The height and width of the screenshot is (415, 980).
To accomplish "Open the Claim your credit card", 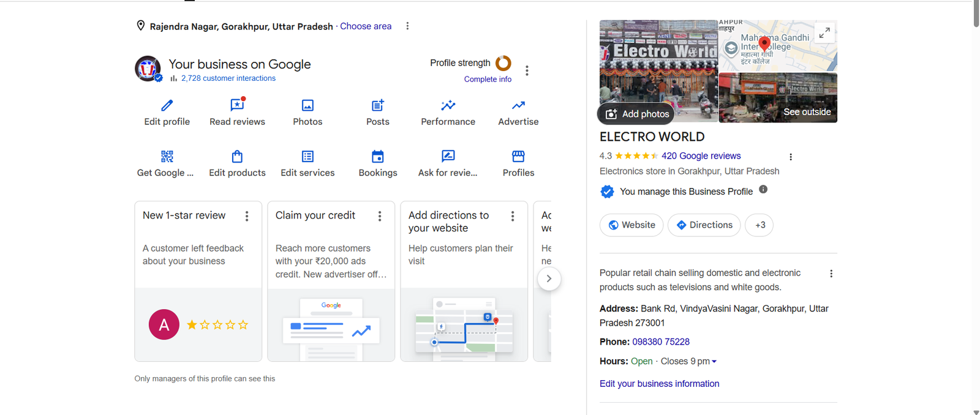I will tap(331, 281).
